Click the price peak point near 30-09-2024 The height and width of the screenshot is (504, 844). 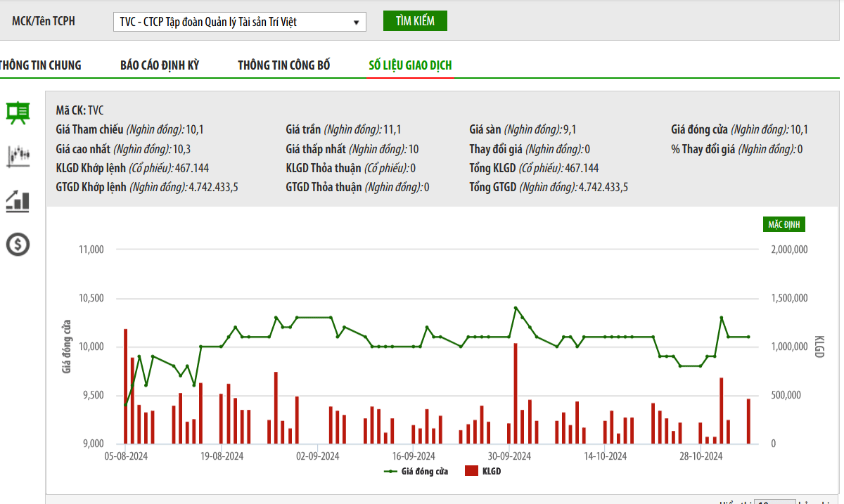coord(516,308)
